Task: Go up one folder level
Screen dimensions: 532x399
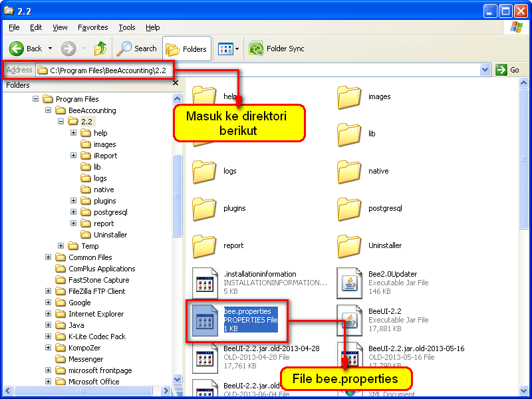Action: [x=100, y=49]
